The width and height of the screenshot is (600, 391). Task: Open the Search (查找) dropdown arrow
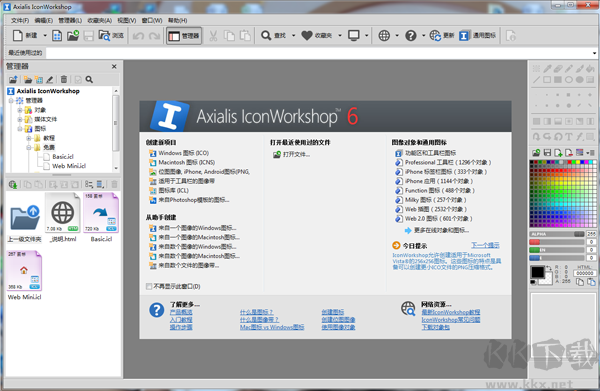[293, 36]
